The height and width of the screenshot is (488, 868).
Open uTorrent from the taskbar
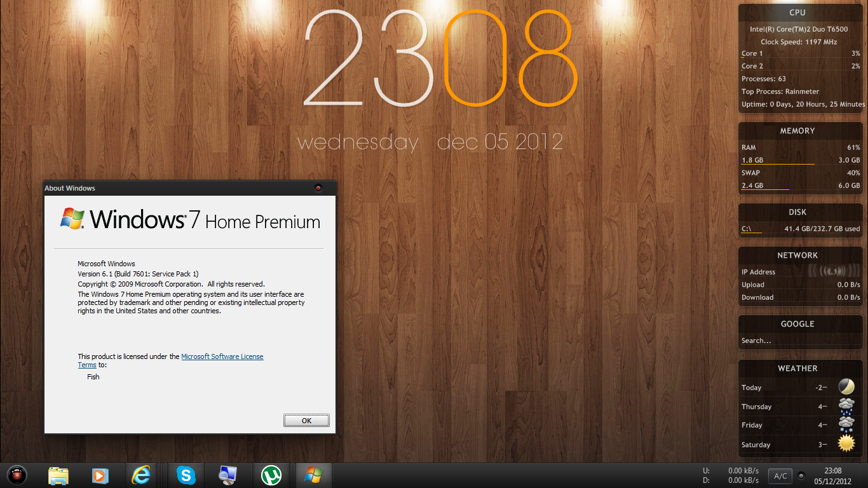tap(272, 475)
